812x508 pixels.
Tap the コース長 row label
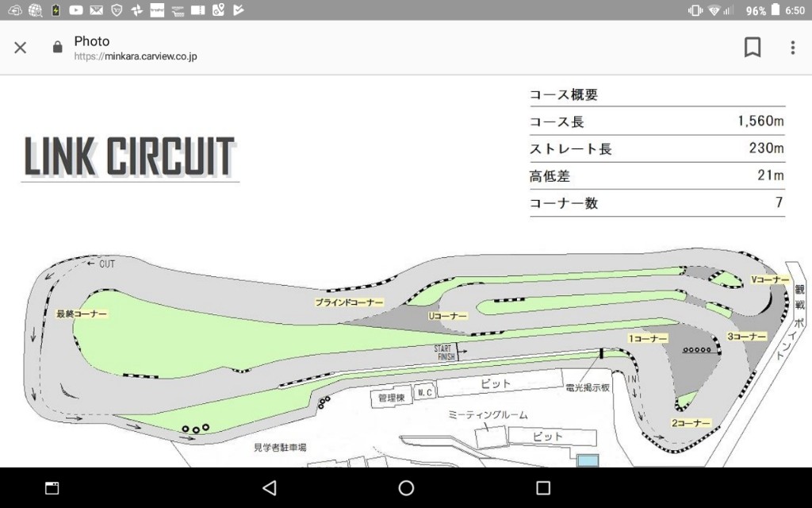click(x=557, y=121)
